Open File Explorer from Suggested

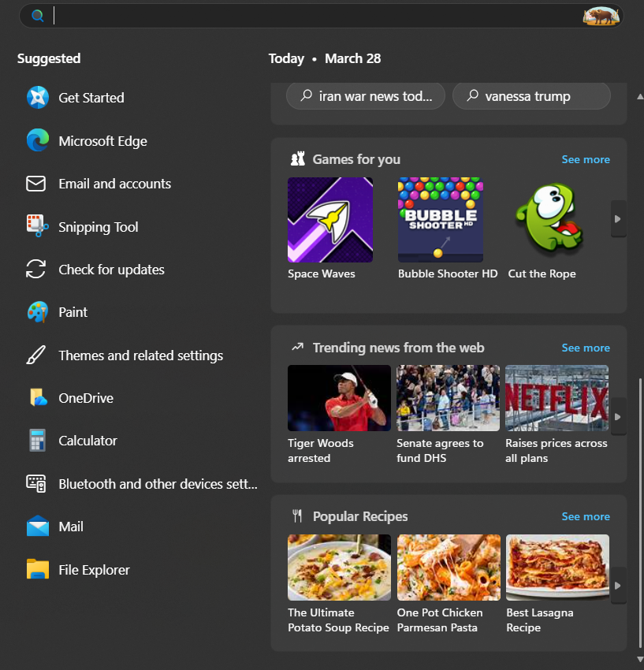(x=93, y=569)
